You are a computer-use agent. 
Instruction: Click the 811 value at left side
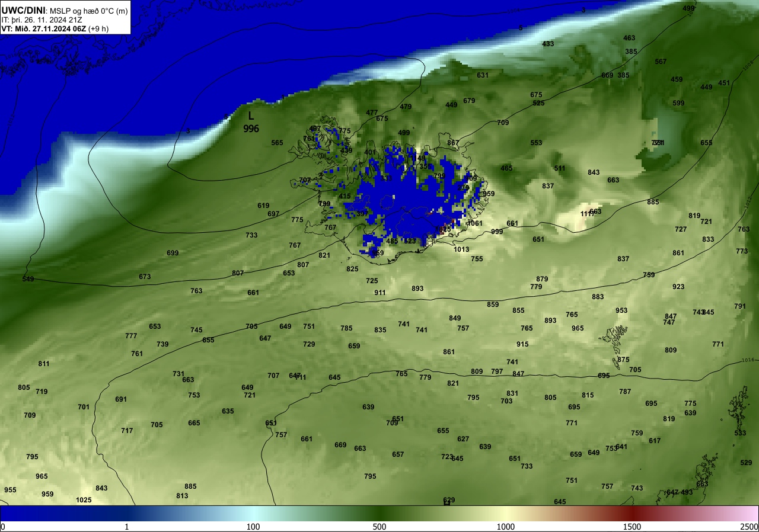click(x=44, y=364)
